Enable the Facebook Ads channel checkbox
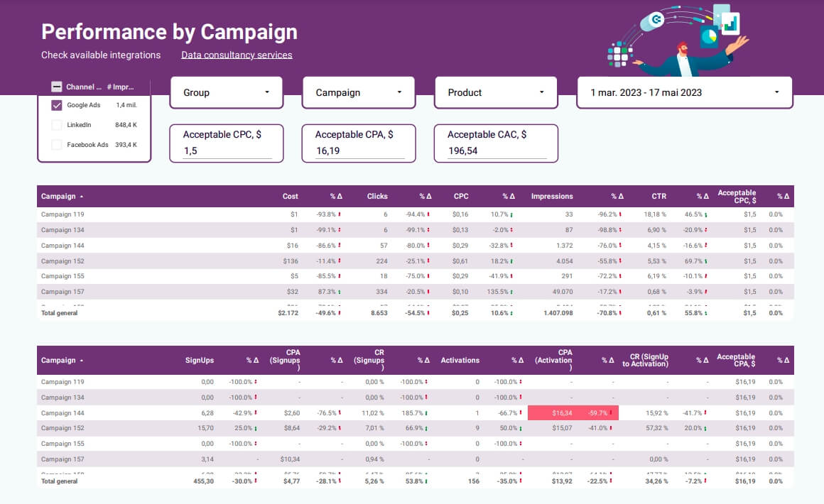 pos(56,144)
